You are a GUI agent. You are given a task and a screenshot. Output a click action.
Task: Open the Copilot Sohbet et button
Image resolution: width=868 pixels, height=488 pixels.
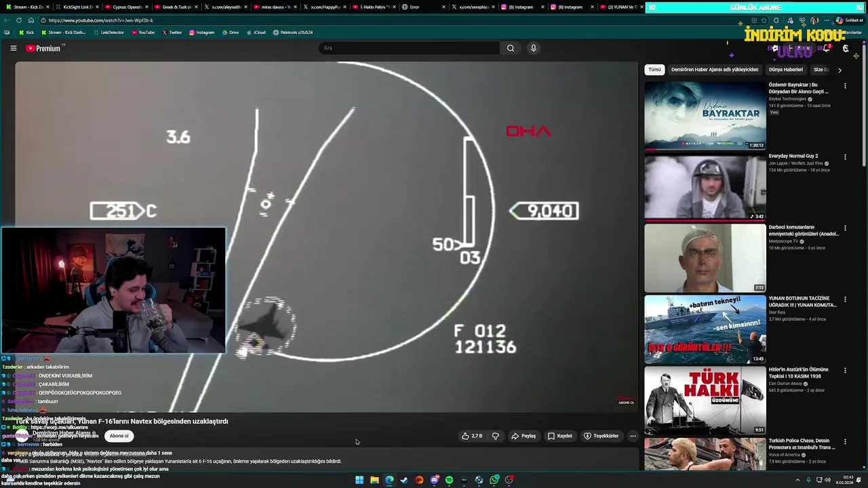(849, 20)
